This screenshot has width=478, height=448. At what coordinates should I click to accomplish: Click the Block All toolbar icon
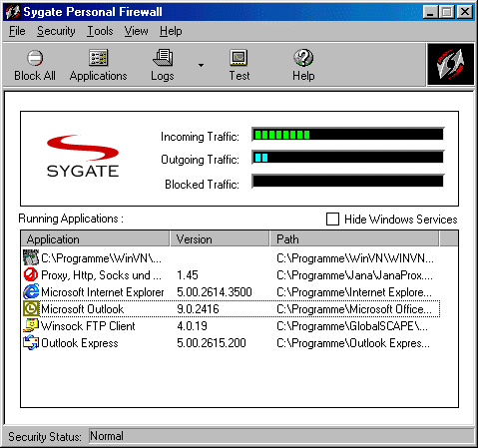pos(35,58)
